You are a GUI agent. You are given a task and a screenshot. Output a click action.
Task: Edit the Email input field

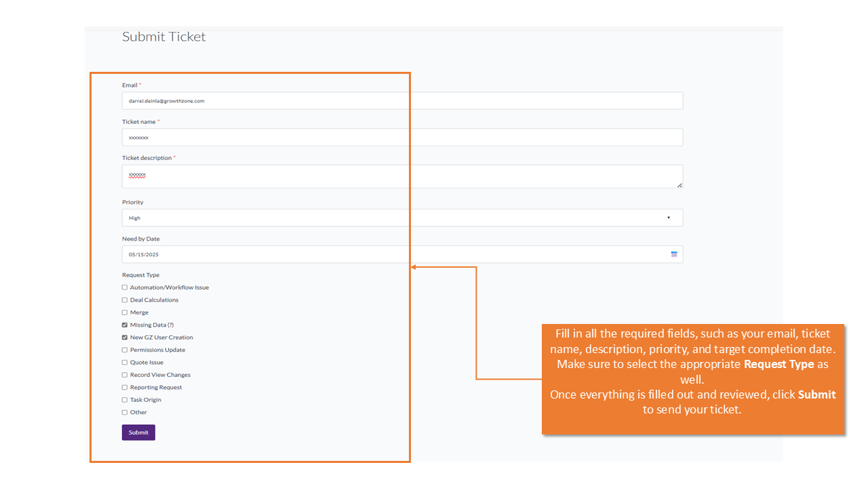pos(402,100)
